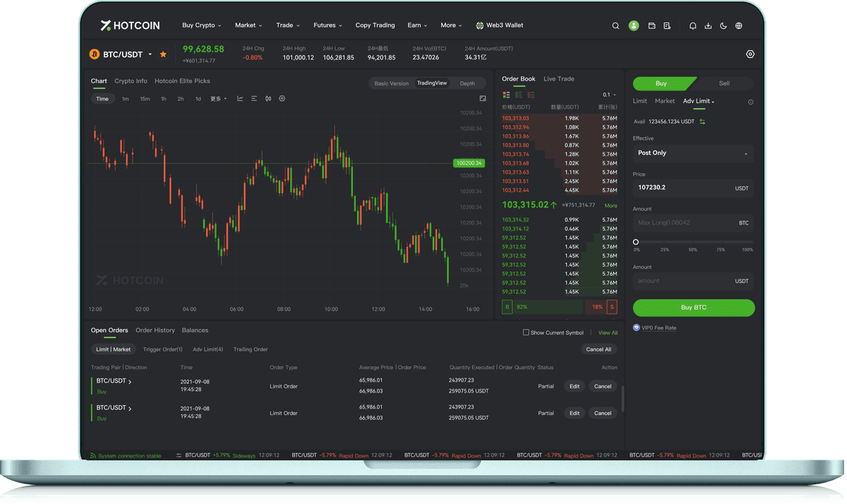Viewport: 847px width, 504px height.
Task: Switch to the Order History tab
Action: (155, 330)
